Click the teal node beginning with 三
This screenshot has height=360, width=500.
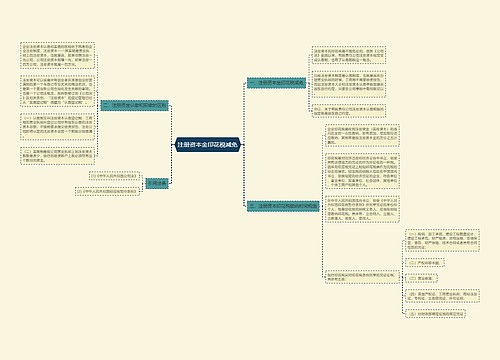click(283, 206)
